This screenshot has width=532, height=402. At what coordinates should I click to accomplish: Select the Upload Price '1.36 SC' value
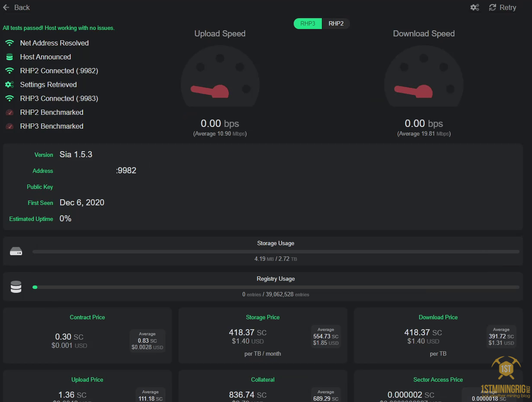click(x=72, y=395)
